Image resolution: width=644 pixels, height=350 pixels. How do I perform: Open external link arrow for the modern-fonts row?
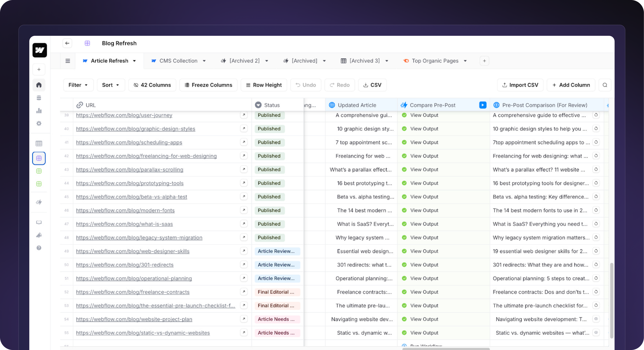pos(244,210)
